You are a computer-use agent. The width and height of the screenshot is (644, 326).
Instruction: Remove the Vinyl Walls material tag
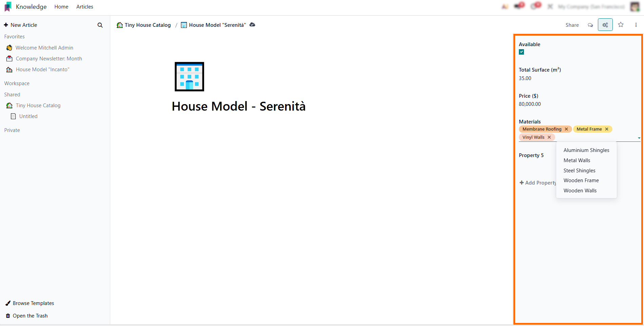[x=549, y=137]
